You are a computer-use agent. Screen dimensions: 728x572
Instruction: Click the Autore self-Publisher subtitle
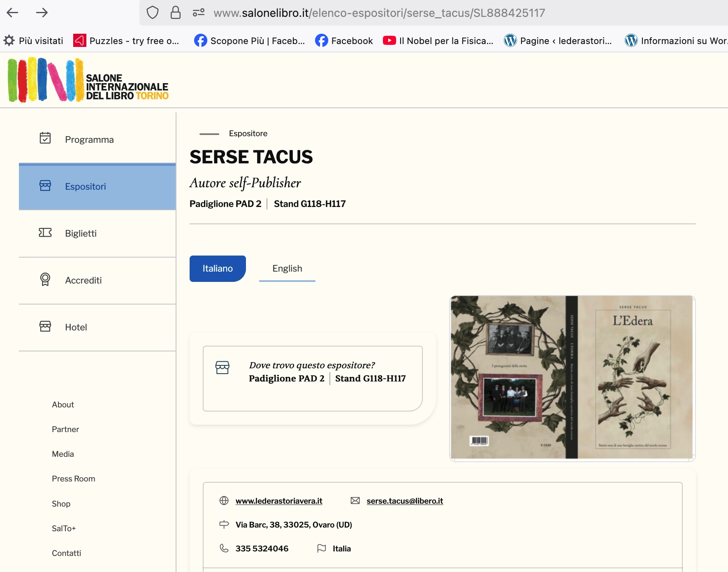click(x=245, y=183)
